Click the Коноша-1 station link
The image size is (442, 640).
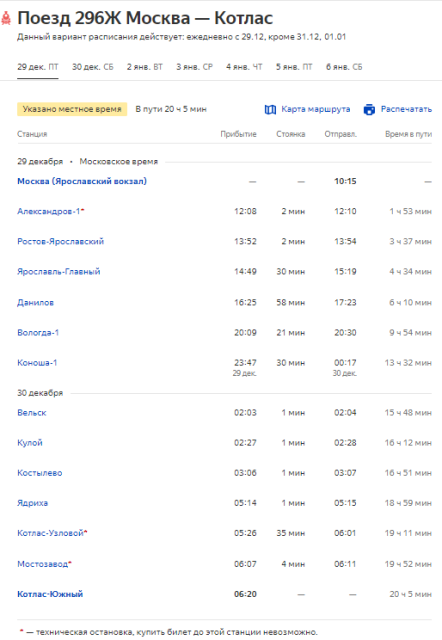pyautogui.click(x=37, y=363)
